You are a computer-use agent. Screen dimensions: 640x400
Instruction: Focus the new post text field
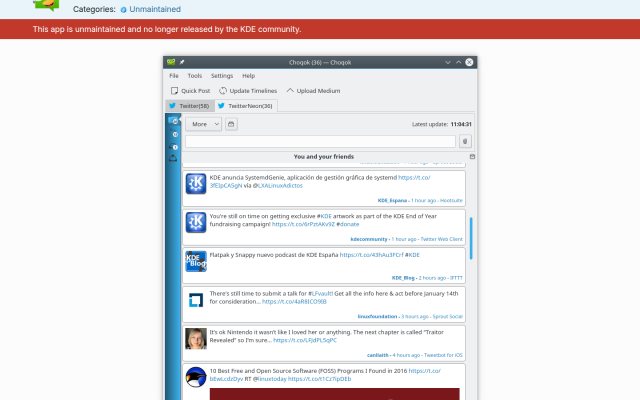(x=320, y=141)
